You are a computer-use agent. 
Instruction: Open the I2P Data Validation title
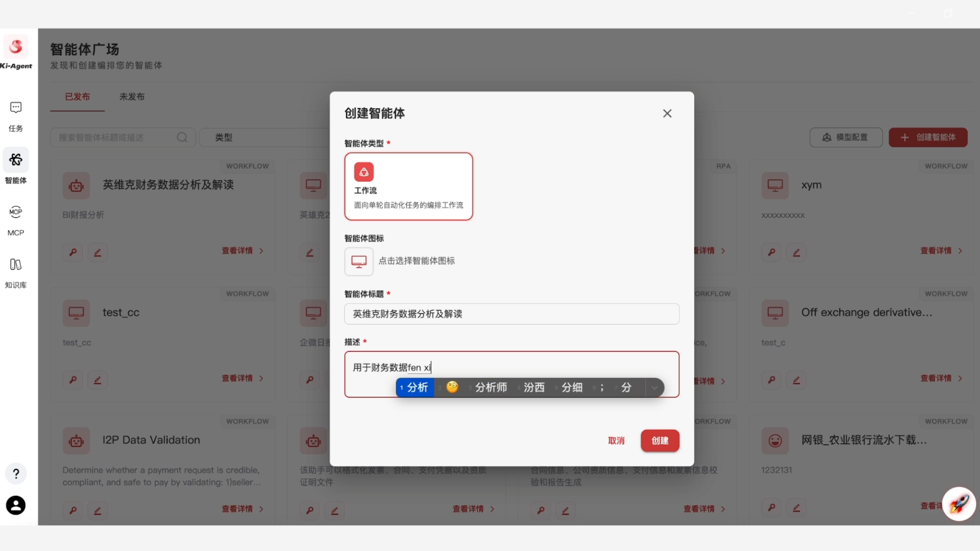(151, 440)
